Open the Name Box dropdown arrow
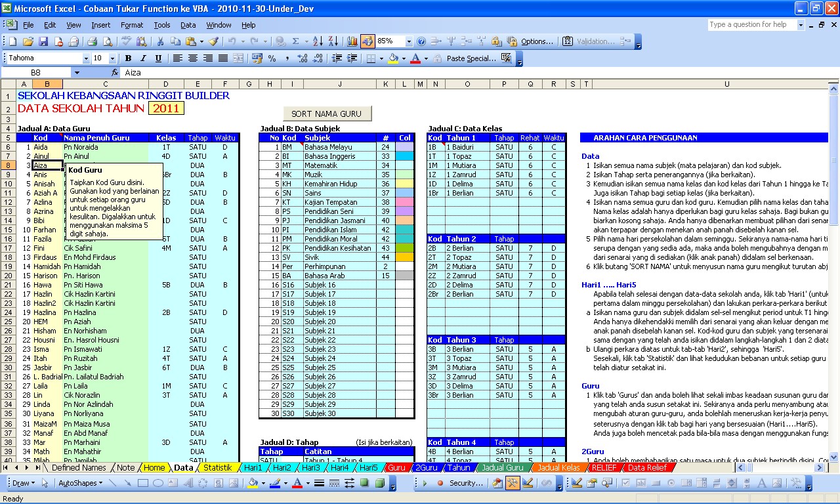840x504 pixels. click(77, 73)
